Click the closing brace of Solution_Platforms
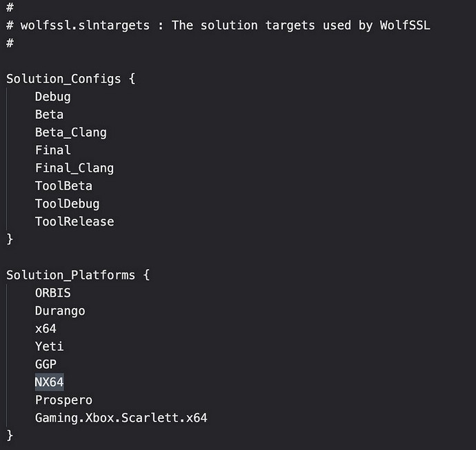The image size is (476, 450). 10,436
